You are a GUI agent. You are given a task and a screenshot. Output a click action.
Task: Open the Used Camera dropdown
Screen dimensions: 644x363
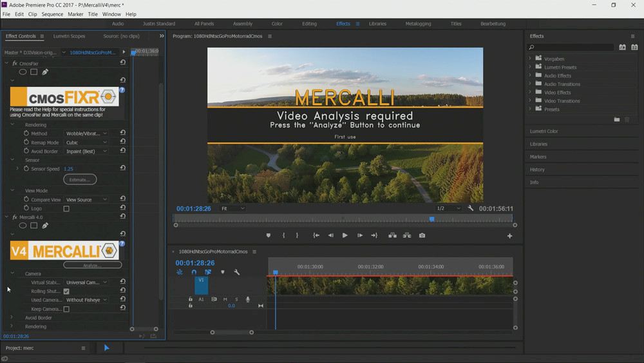point(87,300)
